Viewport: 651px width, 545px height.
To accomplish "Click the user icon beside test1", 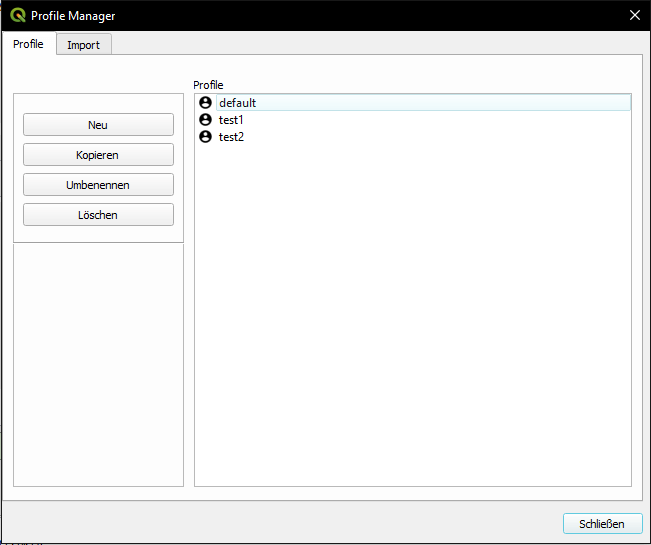I will (x=206, y=120).
